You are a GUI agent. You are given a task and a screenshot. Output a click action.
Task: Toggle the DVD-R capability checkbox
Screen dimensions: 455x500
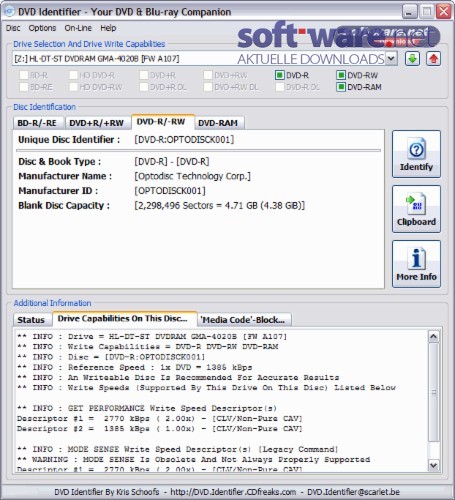[280, 75]
